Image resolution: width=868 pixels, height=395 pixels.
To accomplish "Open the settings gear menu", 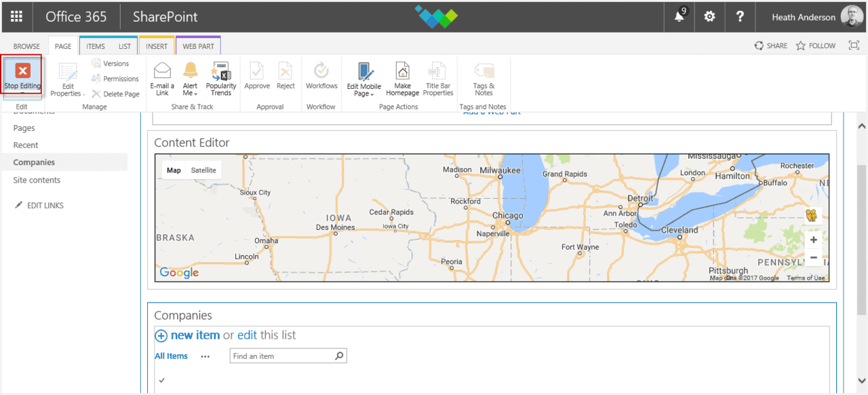I will tap(709, 17).
